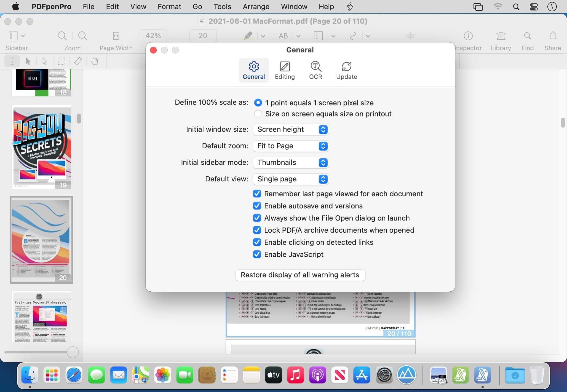Open the Arrange menu
Image resolution: width=567 pixels, height=392 pixels.
256,7
